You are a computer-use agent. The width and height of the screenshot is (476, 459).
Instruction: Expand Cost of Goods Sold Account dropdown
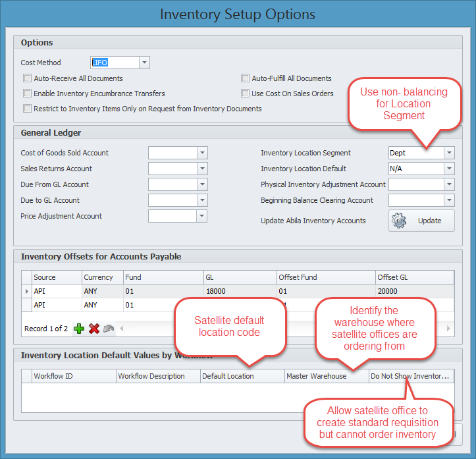tap(202, 153)
